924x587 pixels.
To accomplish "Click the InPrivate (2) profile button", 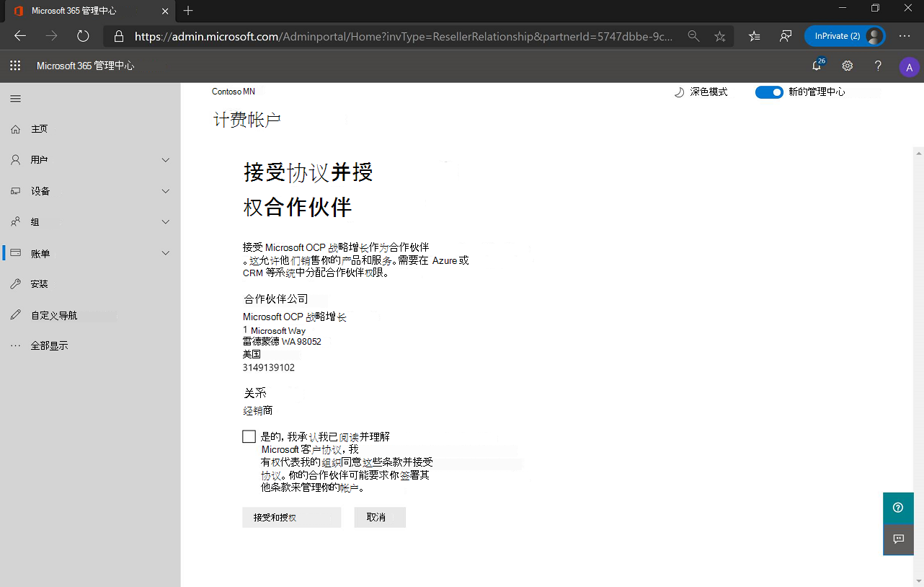I will point(845,35).
